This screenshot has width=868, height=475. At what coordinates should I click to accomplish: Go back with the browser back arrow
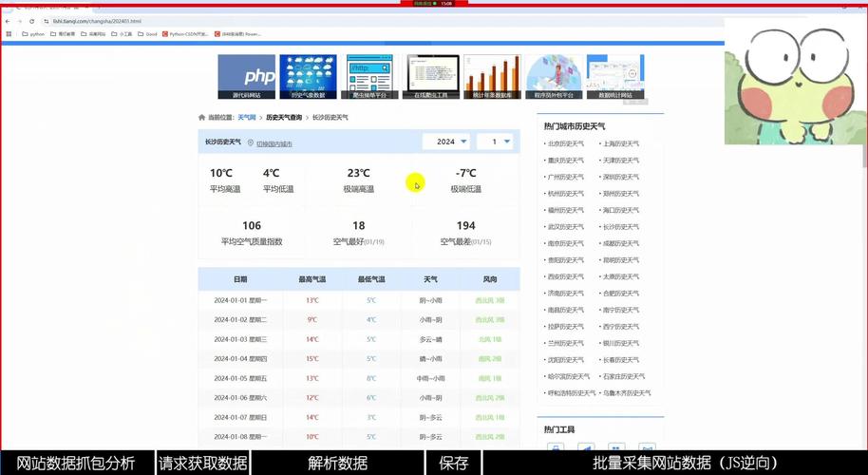pos(8,21)
